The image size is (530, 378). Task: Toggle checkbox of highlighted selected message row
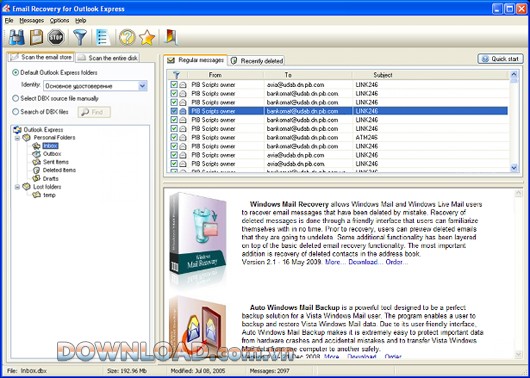click(x=174, y=111)
